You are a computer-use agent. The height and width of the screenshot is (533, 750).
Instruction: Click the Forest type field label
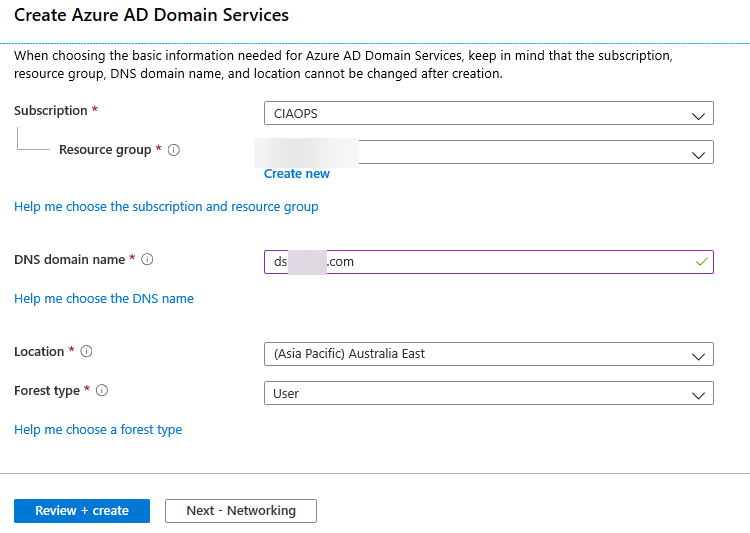coord(47,391)
